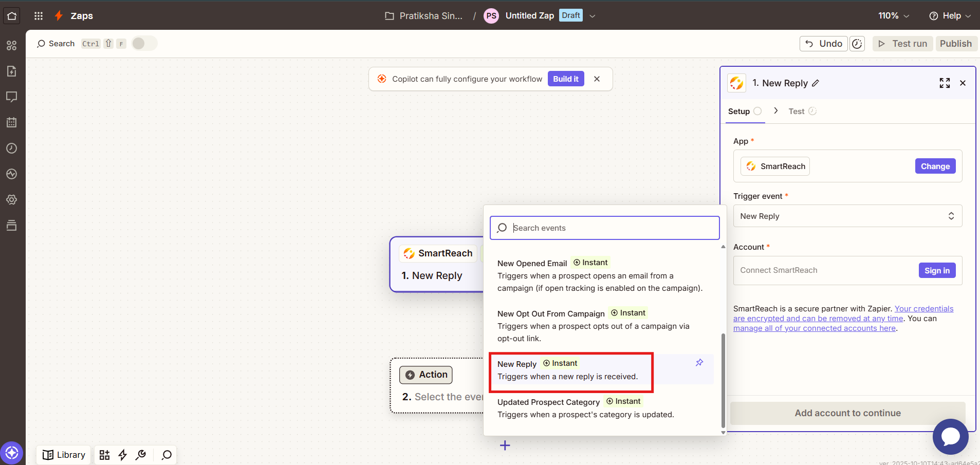This screenshot has height=465, width=980.
Task: Click the pencil icon to rename New Reply step
Action: click(x=816, y=83)
